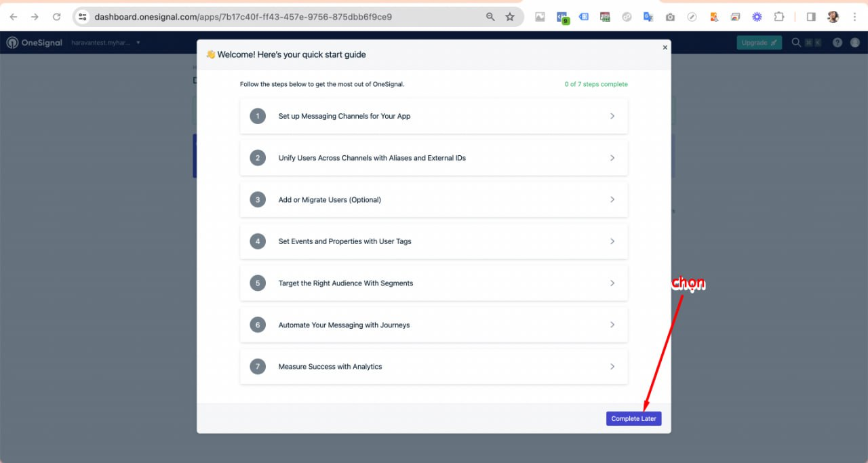Close the quick start guide dialog
This screenshot has height=463, width=868.
[665, 47]
